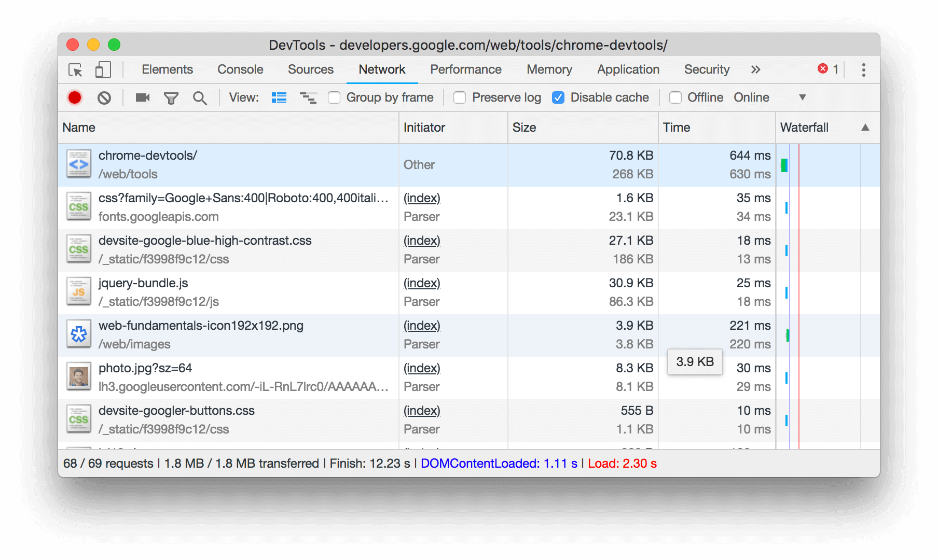The image size is (938, 560).
Task: Sort by the Initiator column header
Action: pyautogui.click(x=453, y=128)
